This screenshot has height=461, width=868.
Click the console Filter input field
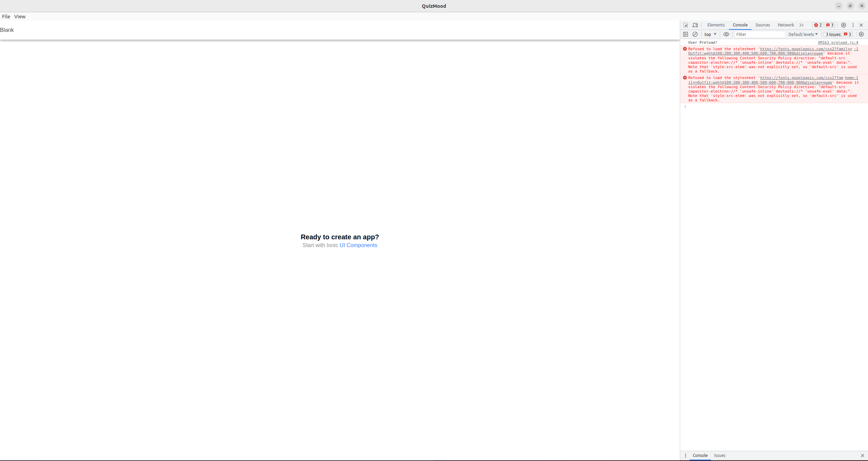(760, 34)
